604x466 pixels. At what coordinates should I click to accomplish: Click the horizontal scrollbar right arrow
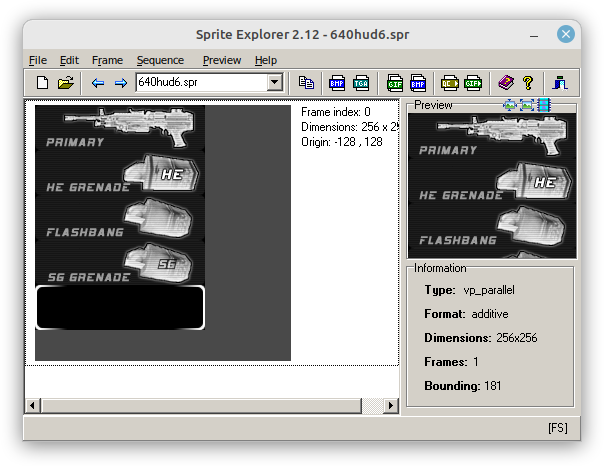[x=391, y=406]
